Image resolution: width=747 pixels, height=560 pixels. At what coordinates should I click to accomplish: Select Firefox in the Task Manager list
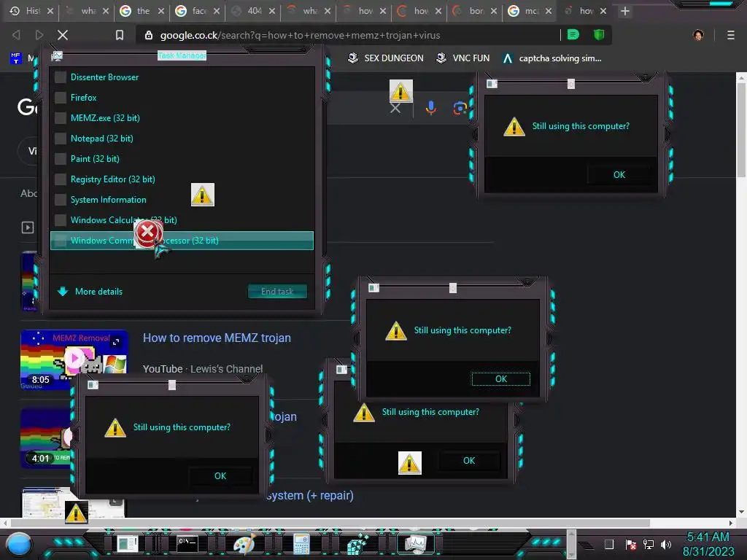click(182, 98)
